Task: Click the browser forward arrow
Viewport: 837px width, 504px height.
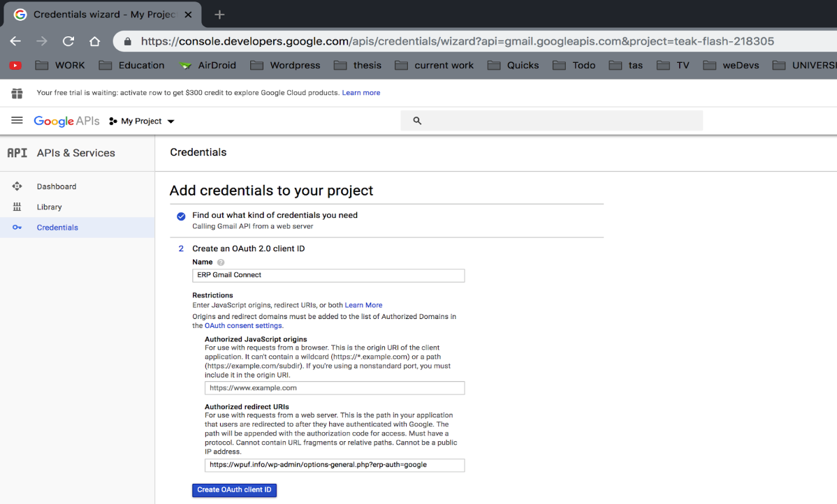Action: [x=42, y=41]
